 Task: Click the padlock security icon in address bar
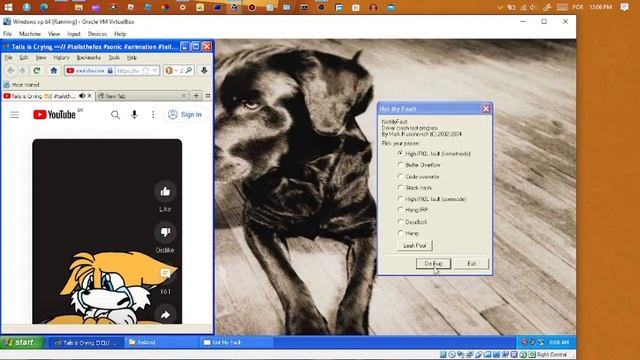tap(110, 71)
